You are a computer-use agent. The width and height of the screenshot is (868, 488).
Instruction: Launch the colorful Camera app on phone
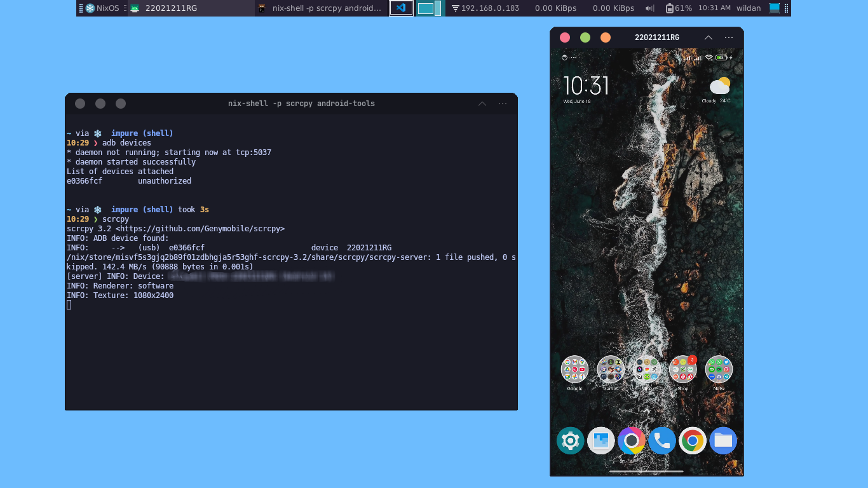(631, 440)
